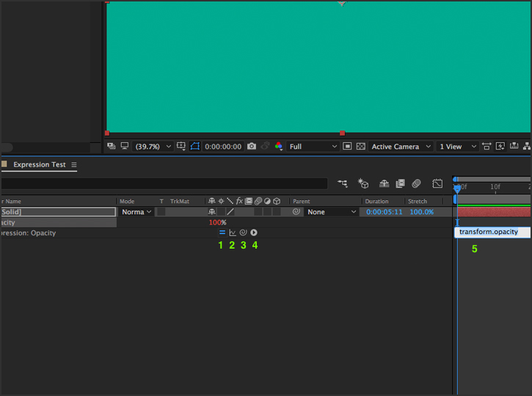Open the magnification ratio dropdown showing 39.7%

pyautogui.click(x=153, y=147)
